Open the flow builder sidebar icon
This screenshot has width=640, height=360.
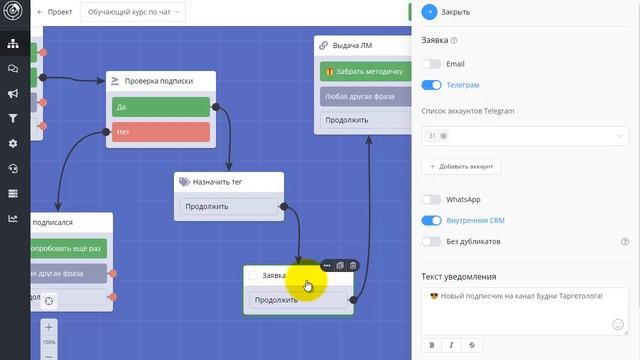(x=13, y=43)
